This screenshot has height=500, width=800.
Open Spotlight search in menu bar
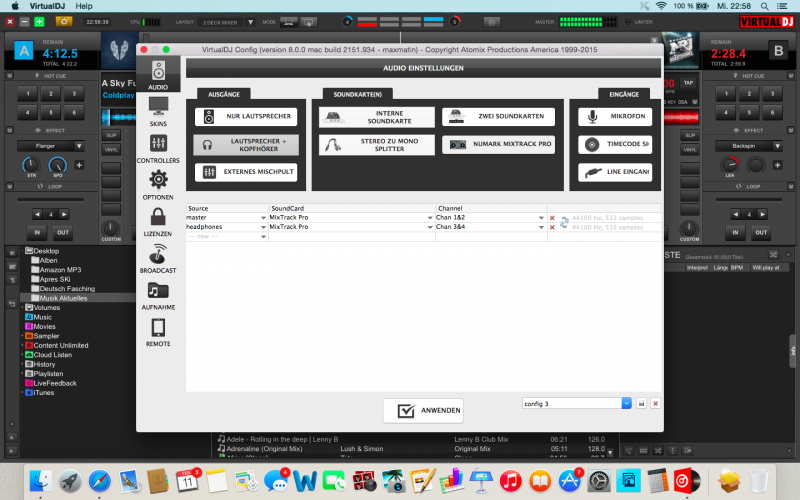pos(764,6)
